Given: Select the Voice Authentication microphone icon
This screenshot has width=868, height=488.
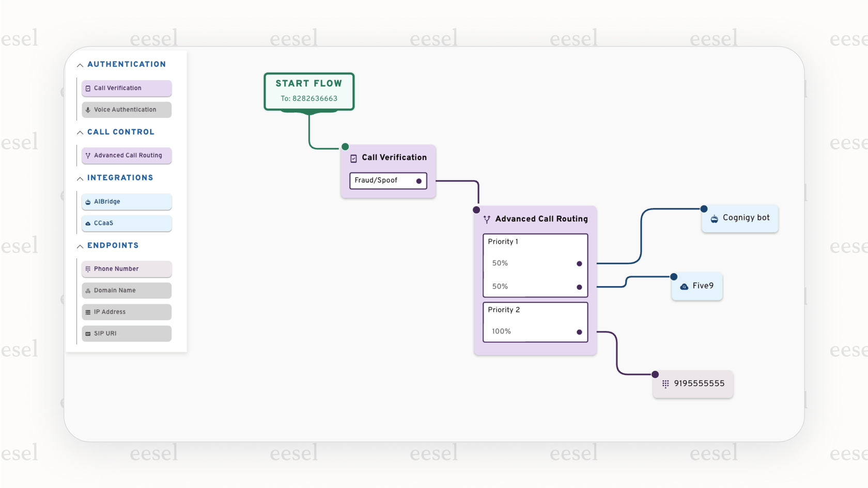Looking at the screenshot, I should 88,109.
